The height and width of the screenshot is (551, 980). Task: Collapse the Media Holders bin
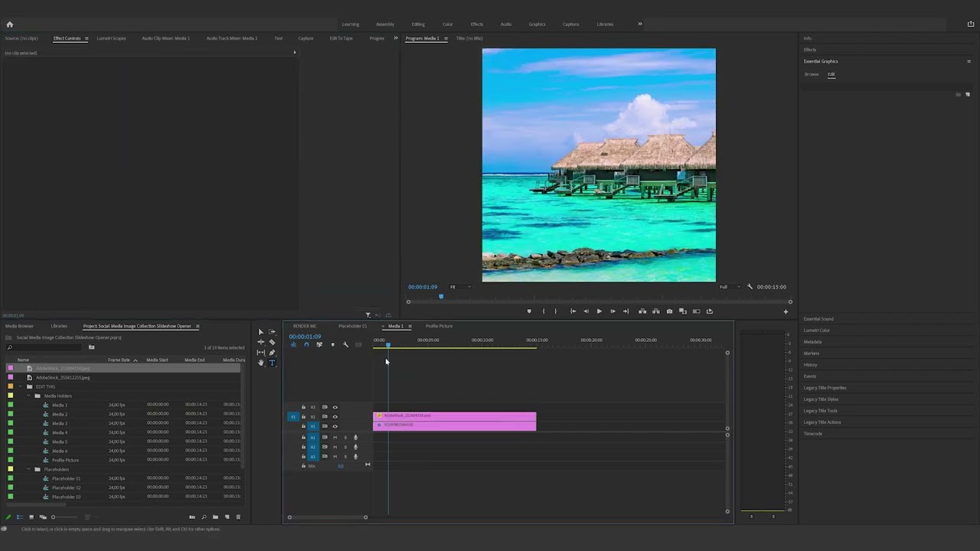pyautogui.click(x=29, y=396)
